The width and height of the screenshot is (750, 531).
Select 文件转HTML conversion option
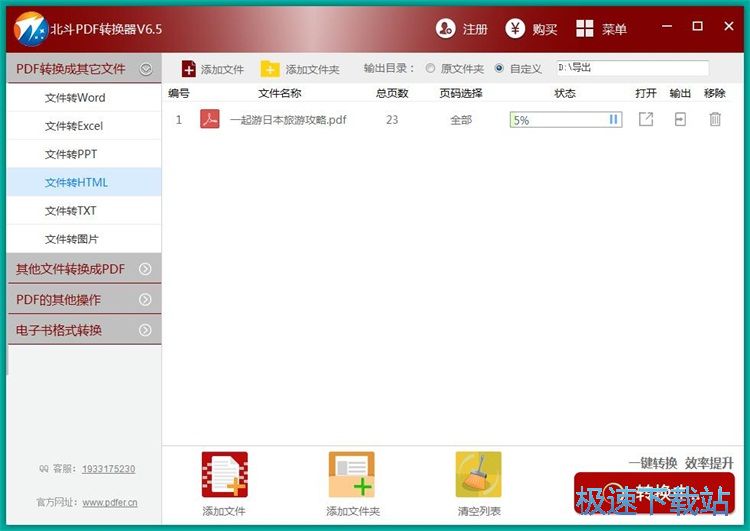(84, 182)
